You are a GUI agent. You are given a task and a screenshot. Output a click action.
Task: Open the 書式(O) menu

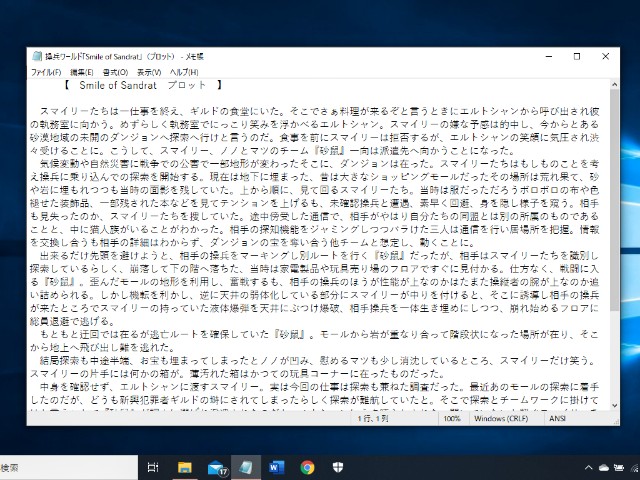click(115, 72)
